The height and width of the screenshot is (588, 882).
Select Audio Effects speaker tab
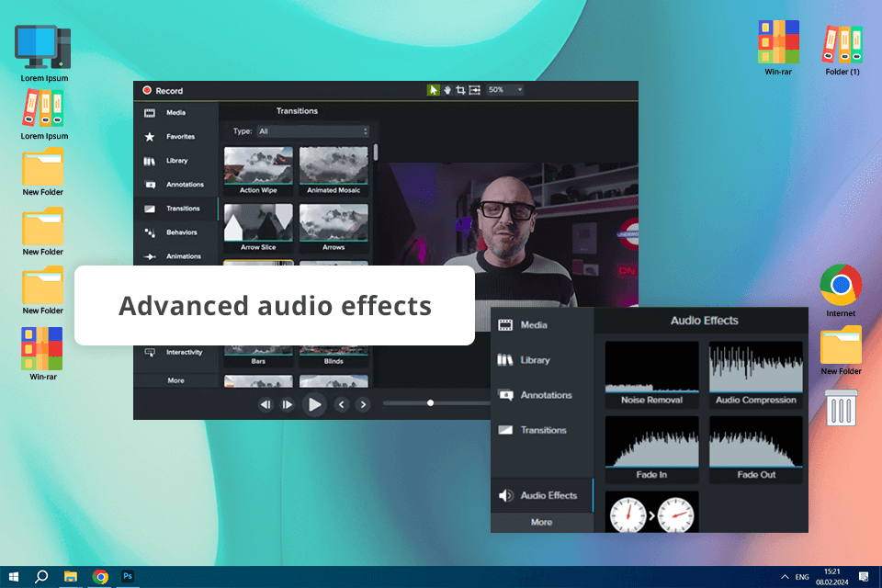542,495
